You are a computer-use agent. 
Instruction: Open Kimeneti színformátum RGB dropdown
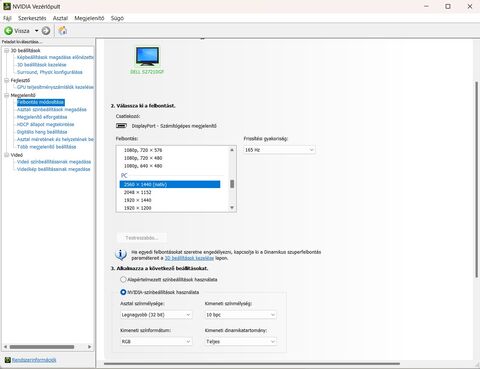coord(156,342)
